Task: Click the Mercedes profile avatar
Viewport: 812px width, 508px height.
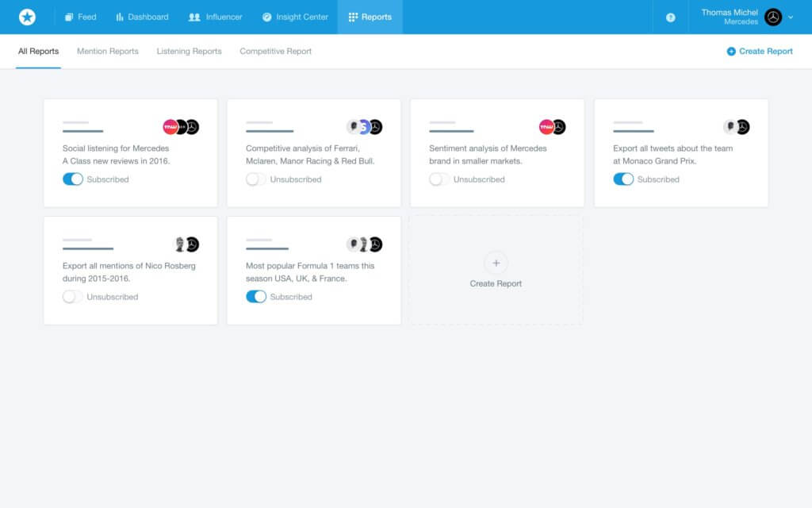Action: (x=772, y=17)
